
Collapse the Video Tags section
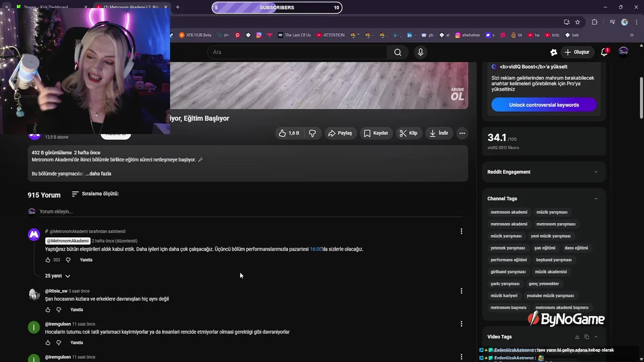(x=596, y=337)
